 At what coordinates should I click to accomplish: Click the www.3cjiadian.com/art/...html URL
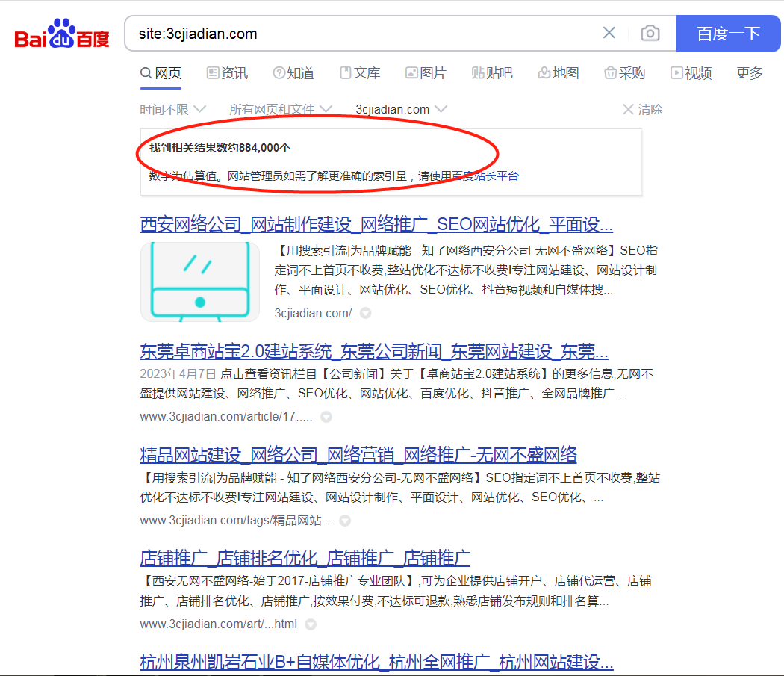tap(219, 624)
